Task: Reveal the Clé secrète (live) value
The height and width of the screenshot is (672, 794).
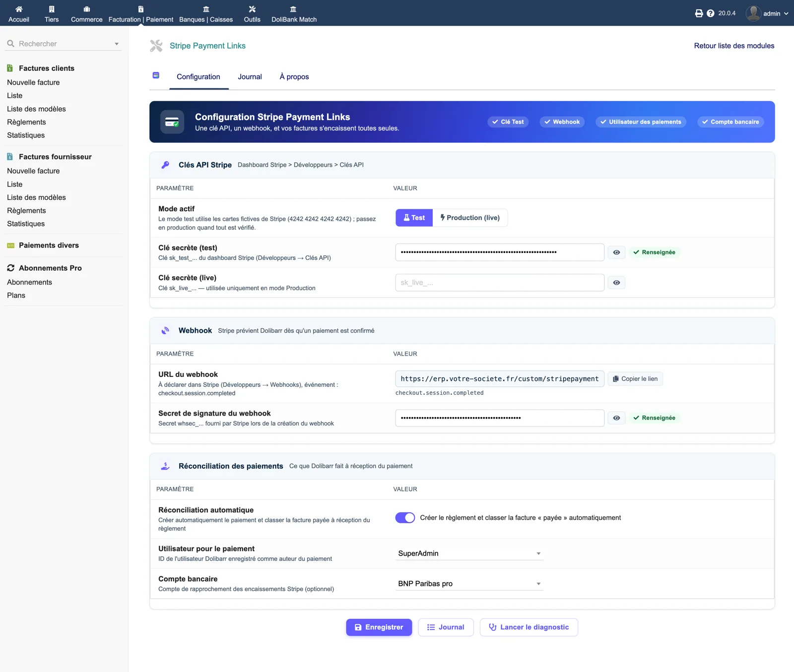Action: pyautogui.click(x=616, y=283)
